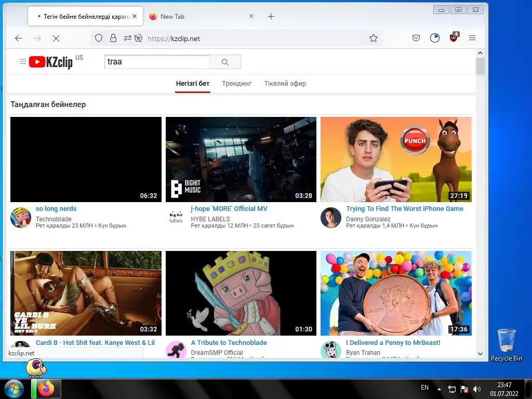The height and width of the screenshot is (399, 532).
Task: Click the j-hope BIGHIT MUSIC thumbnail
Action: [241, 159]
